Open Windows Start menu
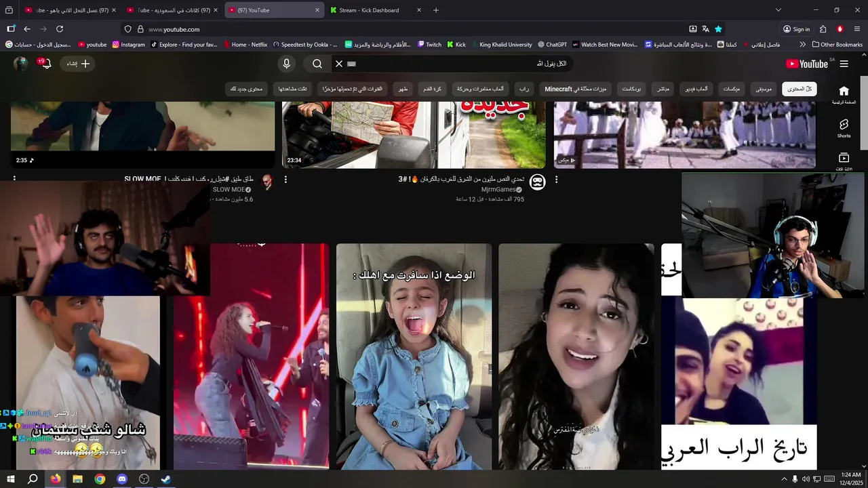Viewport: 868px width, 488px height. (11, 479)
